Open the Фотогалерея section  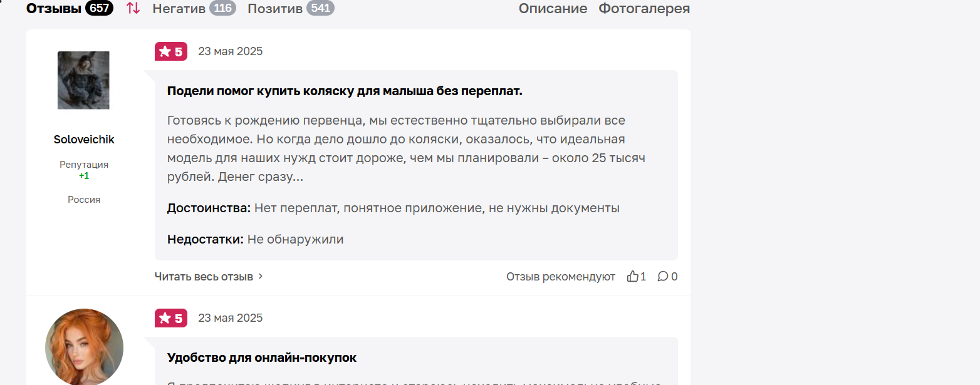644,8
